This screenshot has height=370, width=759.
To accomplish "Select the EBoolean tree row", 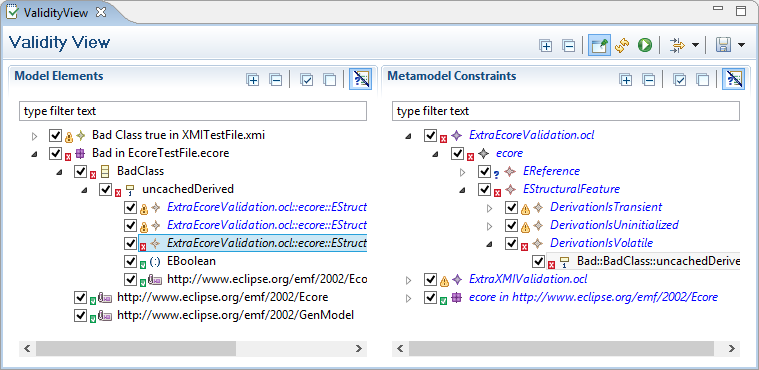I will pos(191,262).
